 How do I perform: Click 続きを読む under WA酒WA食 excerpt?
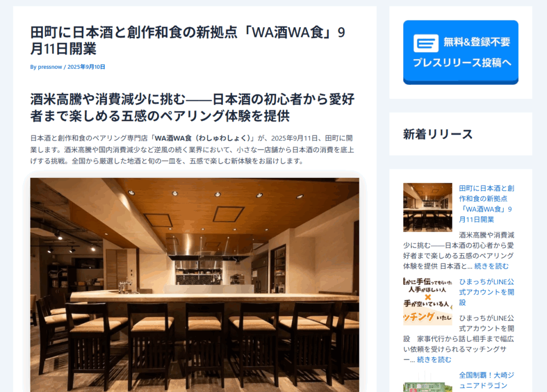pos(491,266)
